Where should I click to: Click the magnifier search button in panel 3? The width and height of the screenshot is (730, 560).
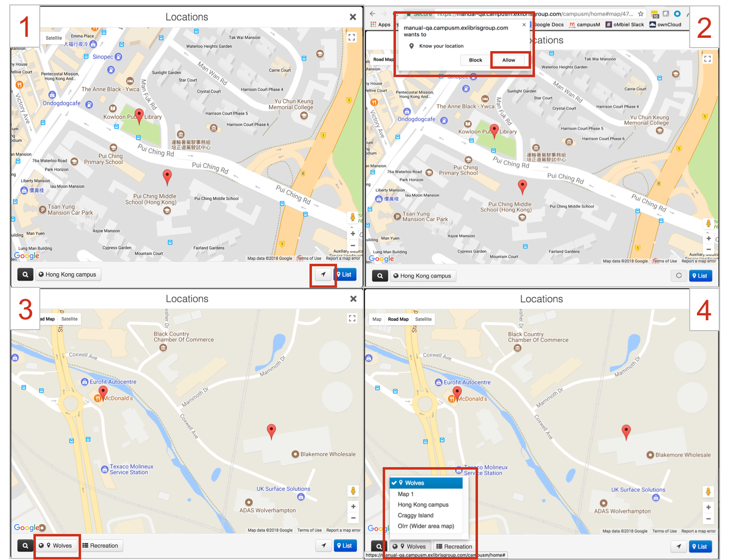point(25,546)
